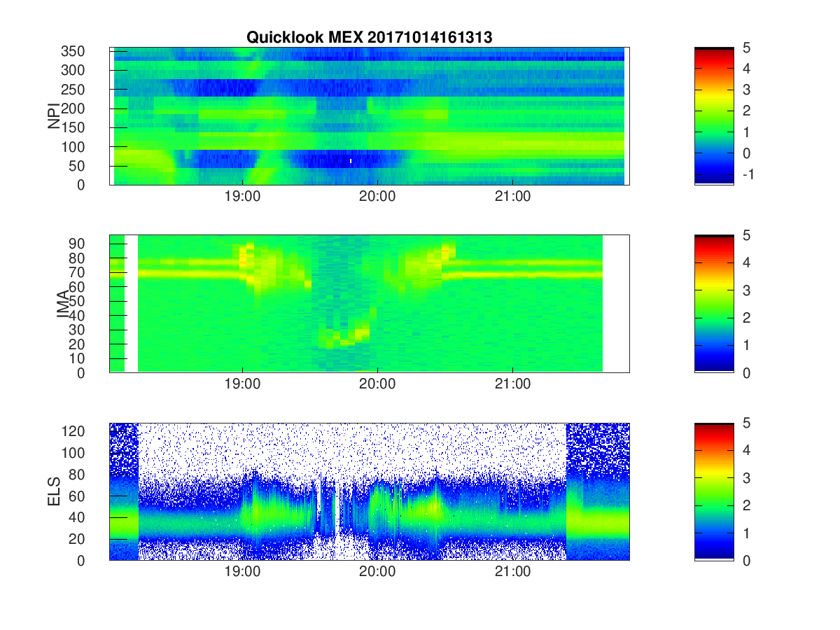840x630 pixels.
Task: Click the 20:00 time label under the IMA panel
Action: coord(378,384)
